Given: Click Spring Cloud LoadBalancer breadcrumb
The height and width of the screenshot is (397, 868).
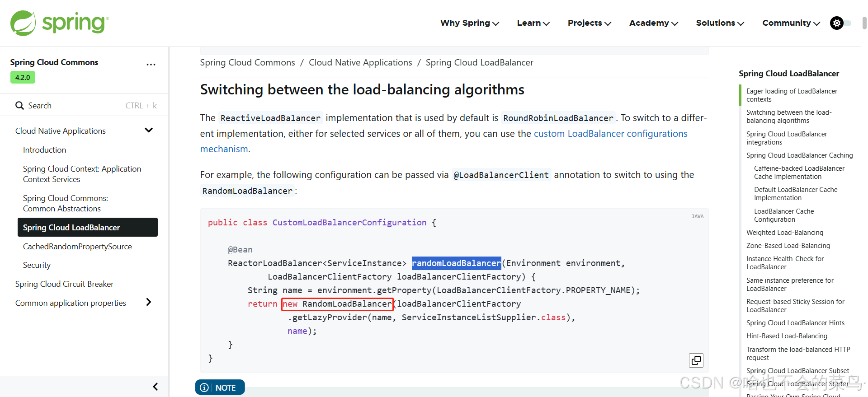Looking at the screenshot, I should click(x=479, y=62).
